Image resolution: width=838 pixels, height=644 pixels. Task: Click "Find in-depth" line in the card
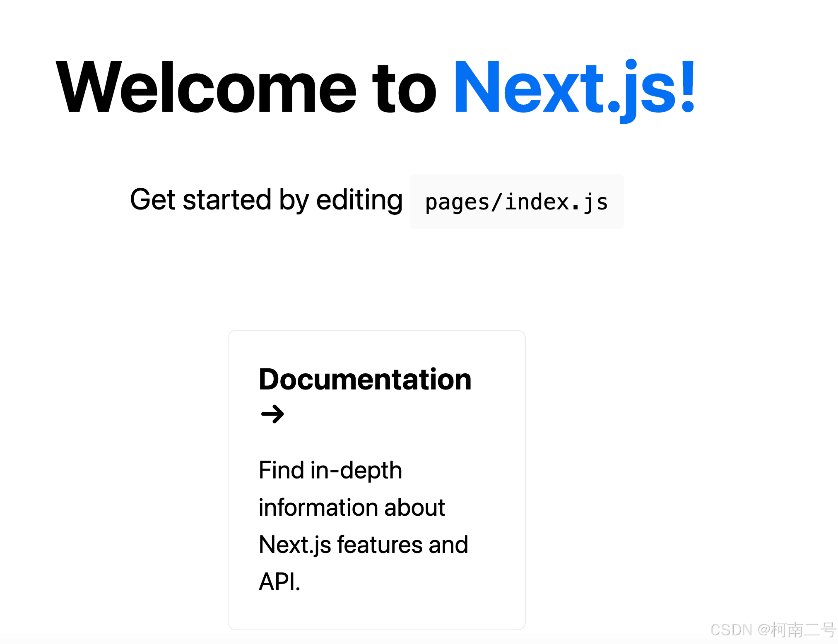[x=330, y=471]
